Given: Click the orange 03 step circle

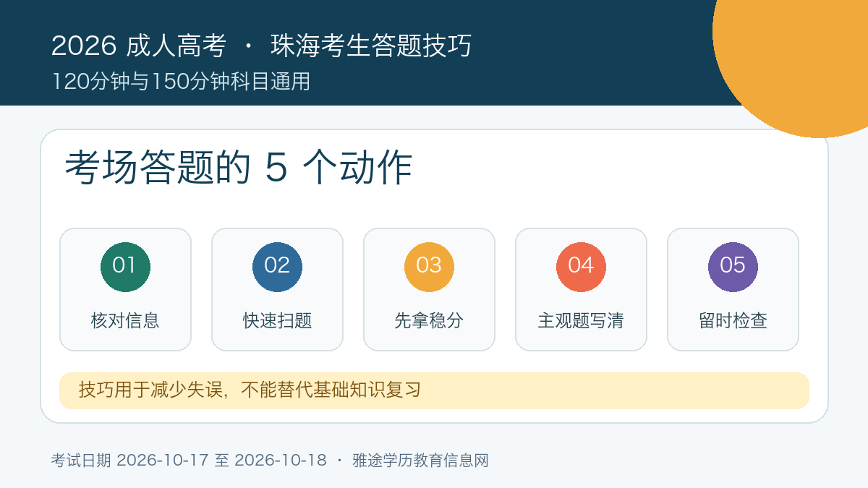Looking at the screenshot, I should (x=429, y=267).
